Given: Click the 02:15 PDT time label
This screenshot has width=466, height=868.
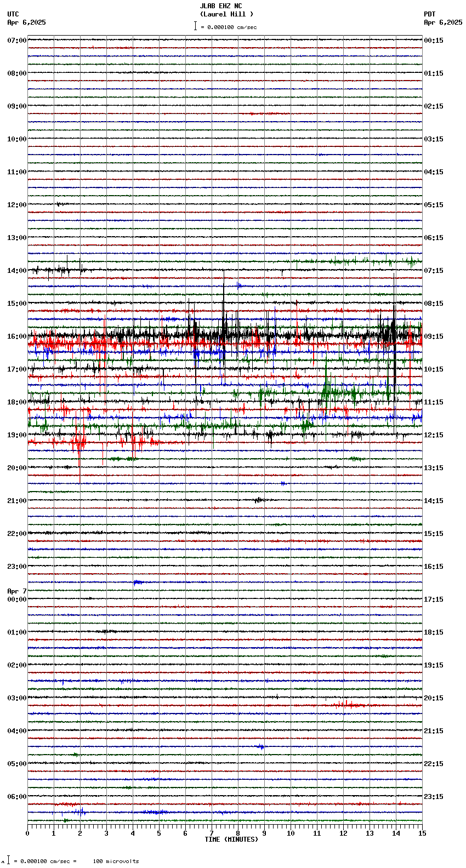Looking at the screenshot, I should (x=434, y=106).
